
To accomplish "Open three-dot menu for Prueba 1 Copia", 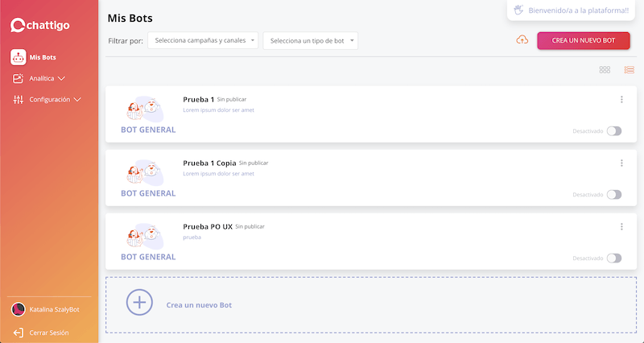I will click(x=621, y=163).
